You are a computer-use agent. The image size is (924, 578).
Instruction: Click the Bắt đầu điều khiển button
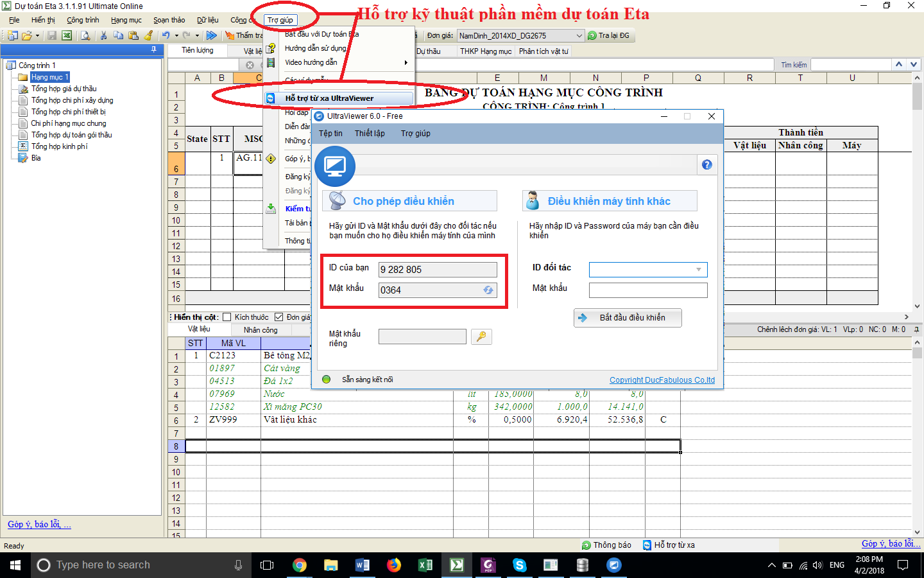627,318
